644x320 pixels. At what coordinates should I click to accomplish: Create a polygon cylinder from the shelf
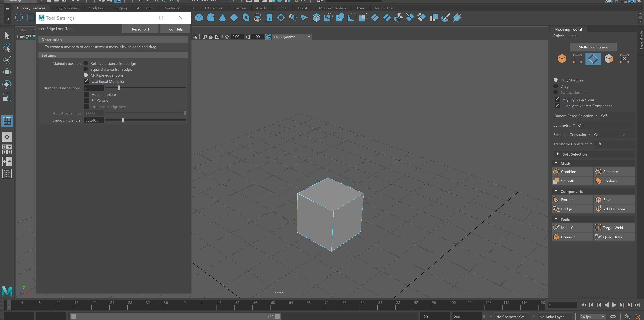211,17
